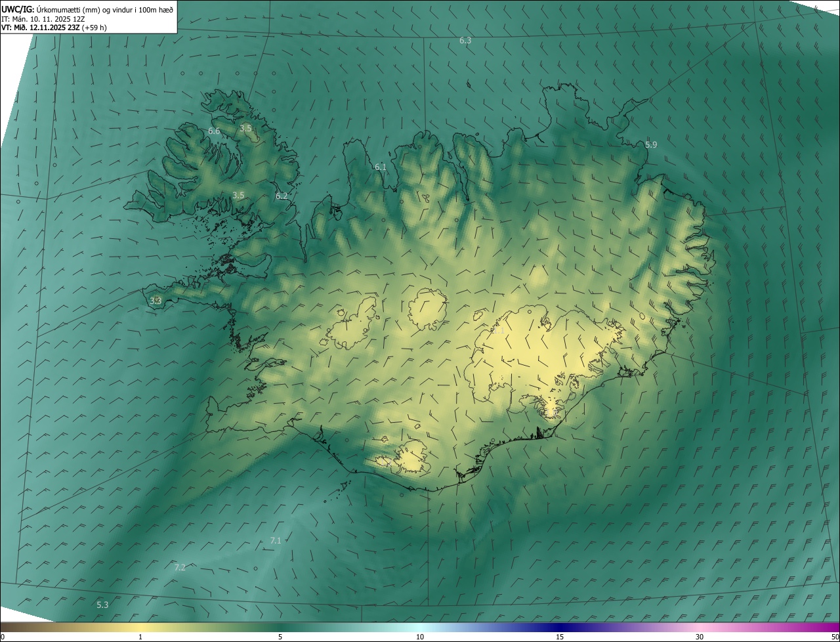The image size is (840, 642).
Task: Click the 6.2 value label on map
Action: pos(282,196)
